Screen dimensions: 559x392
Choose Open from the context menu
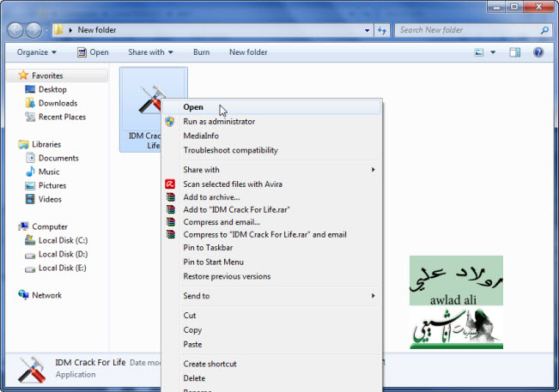[271, 107]
